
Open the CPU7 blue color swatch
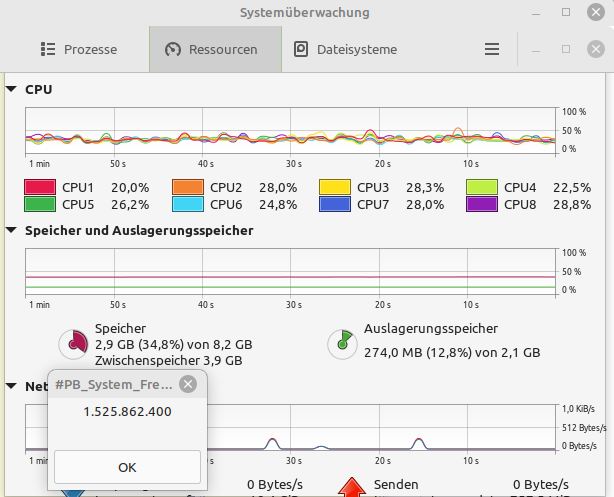click(334, 204)
